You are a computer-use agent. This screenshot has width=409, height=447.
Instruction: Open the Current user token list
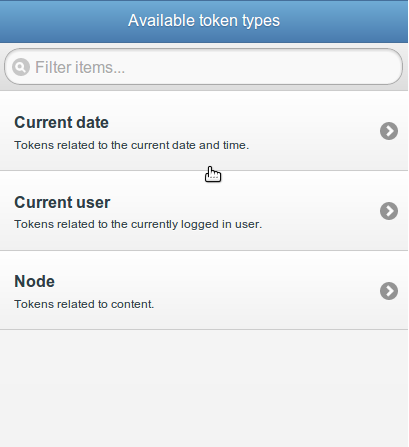[204, 211]
